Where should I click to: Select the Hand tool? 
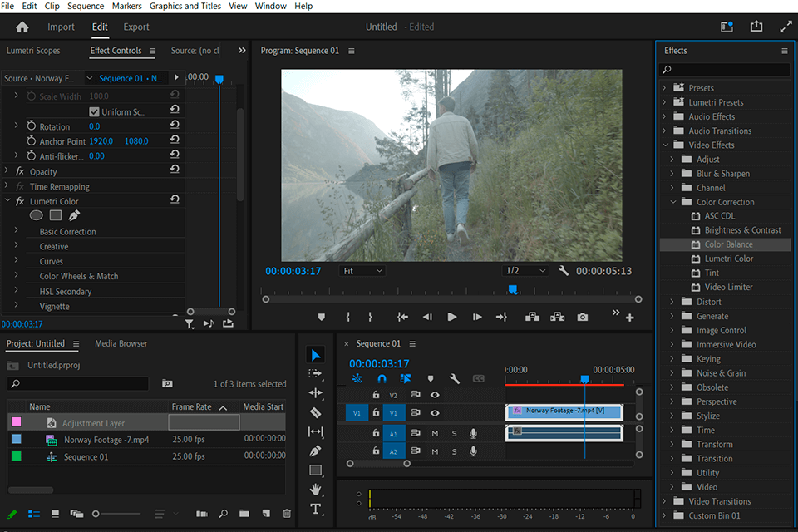pos(316,490)
